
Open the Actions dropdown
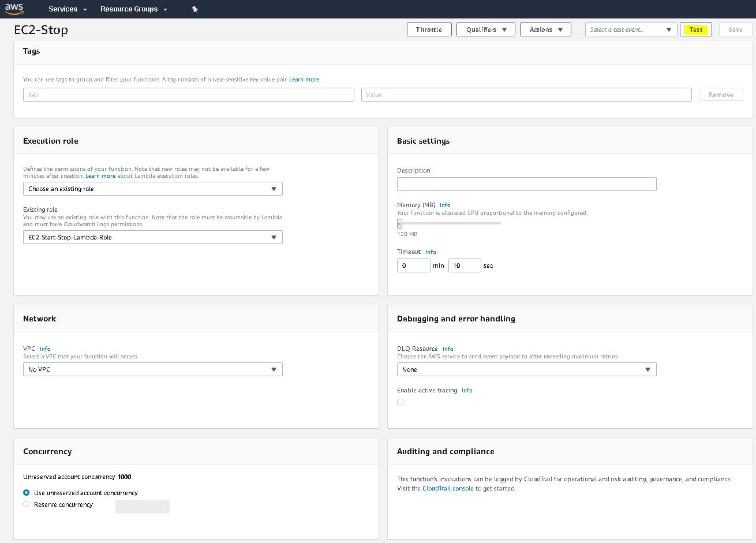tap(545, 29)
